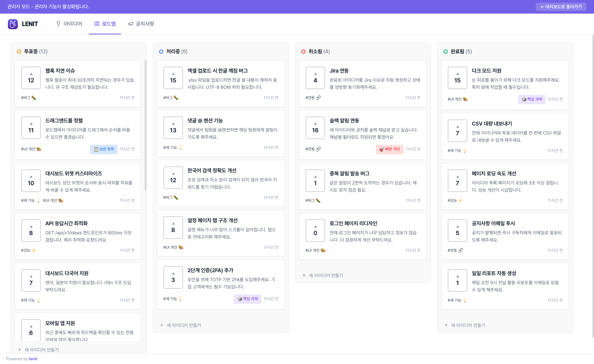This screenshot has width=594, height=364.
Task: Click 핵심 과제 badge on 다크 모드 지원
Action: 532,99
